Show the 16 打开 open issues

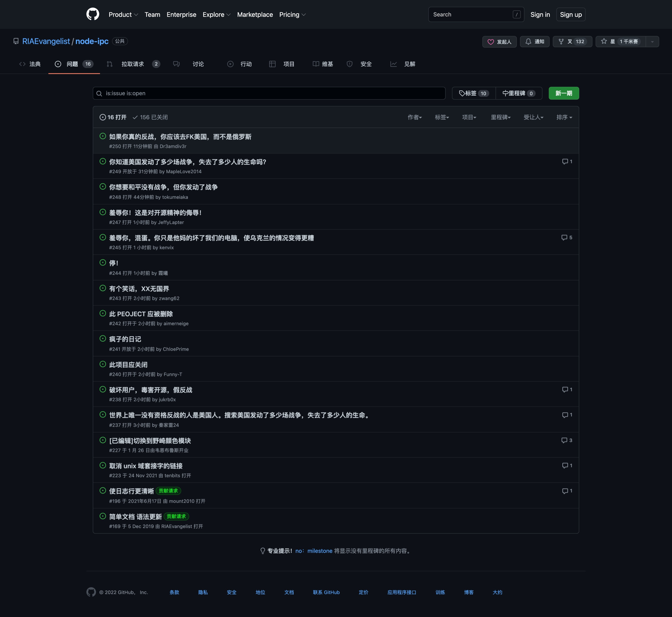(113, 117)
